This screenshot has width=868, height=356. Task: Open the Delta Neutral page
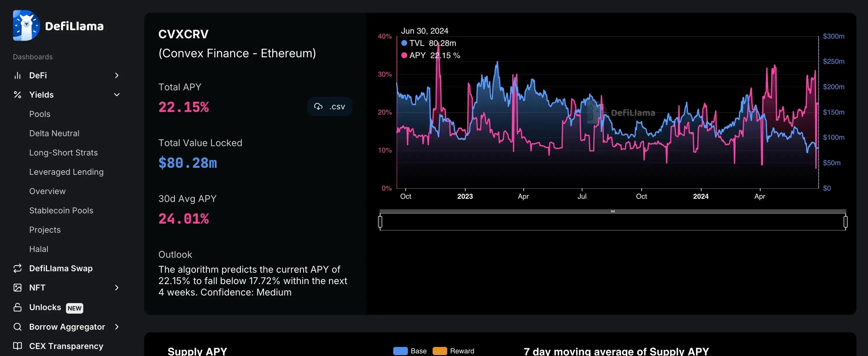[x=54, y=133]
